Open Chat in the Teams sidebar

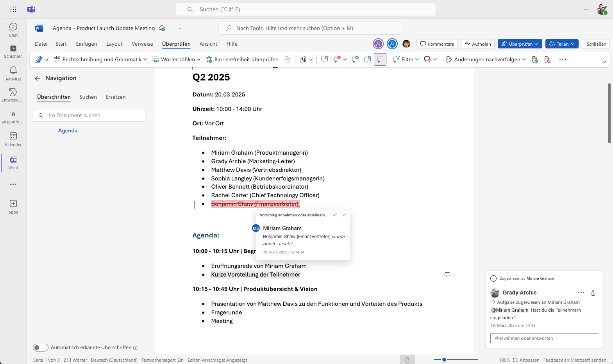pos(13,30)
